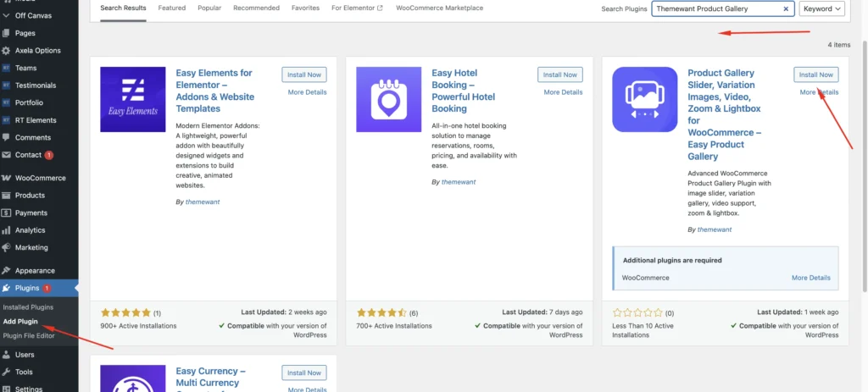Click themewant author link under Easy Hotel Booking

459,182
